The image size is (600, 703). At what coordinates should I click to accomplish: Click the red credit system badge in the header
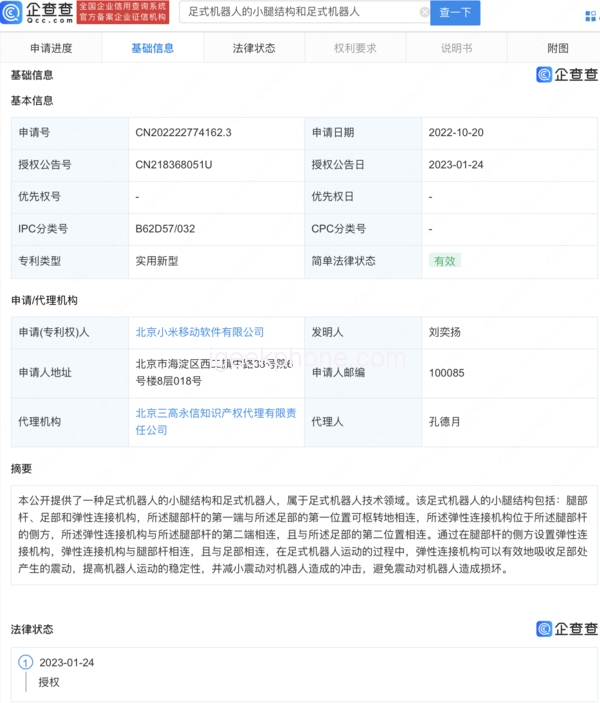click(x=122, y=12)
